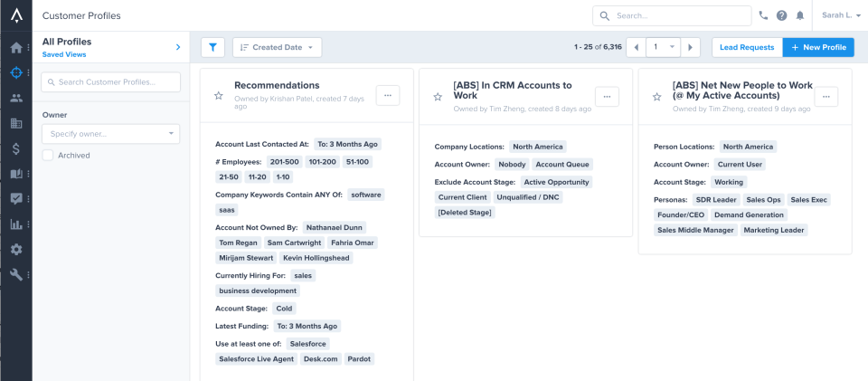
Task: Open [ABS] In CRM Accounts to Work title
Action: click(513, 90)
